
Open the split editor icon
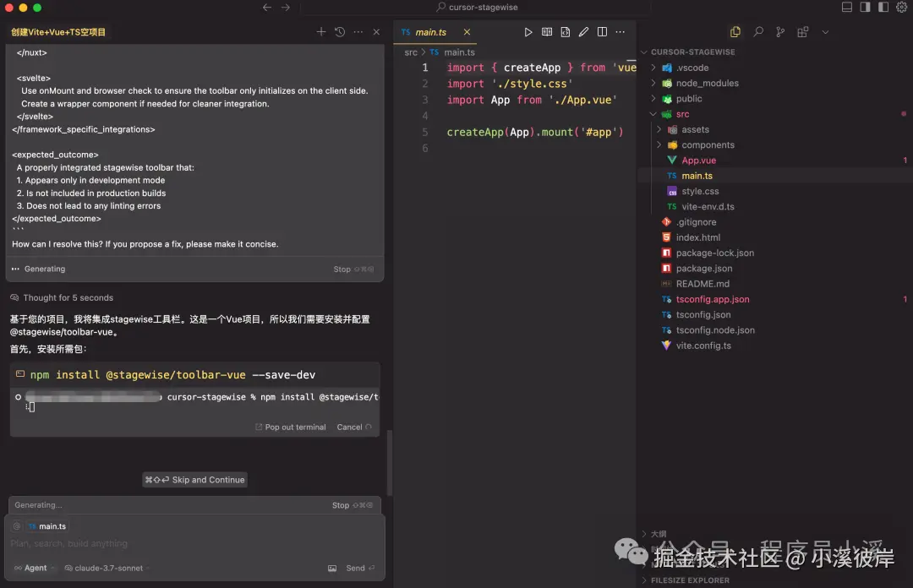coord(602,32)
